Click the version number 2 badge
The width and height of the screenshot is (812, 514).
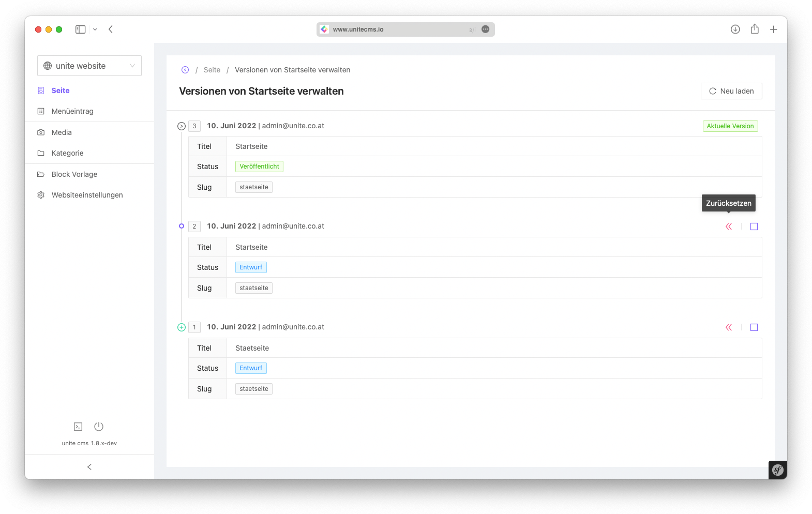point(194,226)
